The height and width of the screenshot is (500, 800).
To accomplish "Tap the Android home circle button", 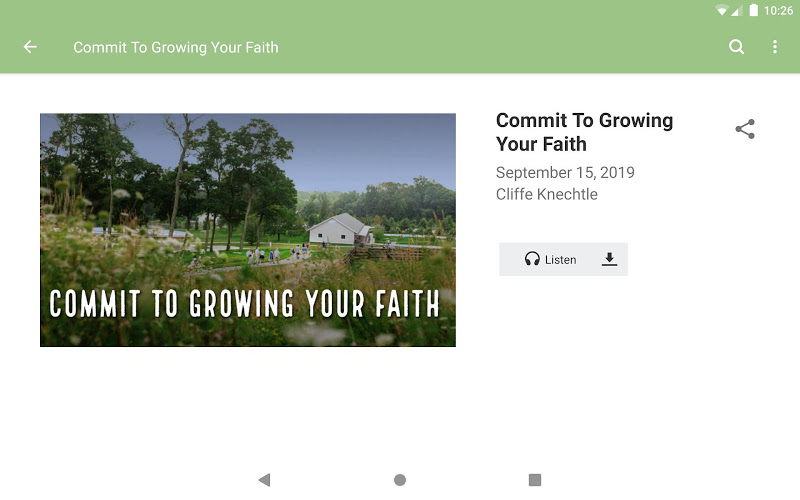I will pos(400,480).
